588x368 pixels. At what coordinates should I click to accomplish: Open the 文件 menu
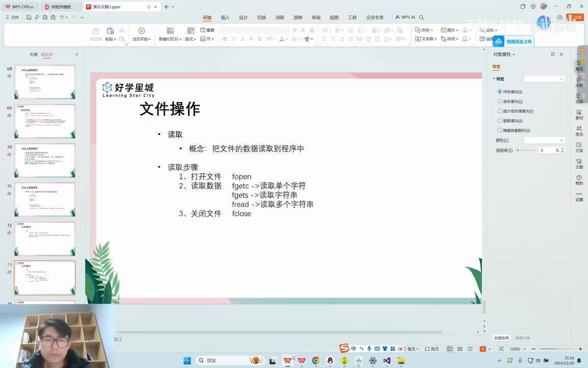[x=12, y=17]
